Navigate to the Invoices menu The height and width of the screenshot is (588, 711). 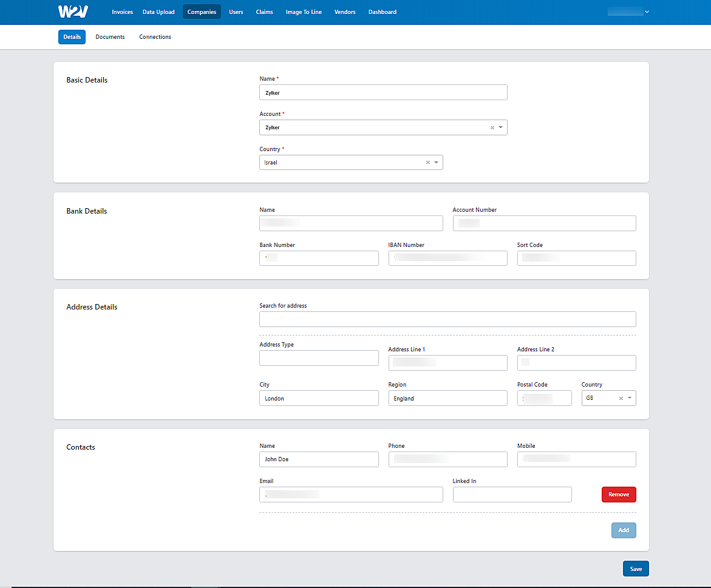(122, 12)
